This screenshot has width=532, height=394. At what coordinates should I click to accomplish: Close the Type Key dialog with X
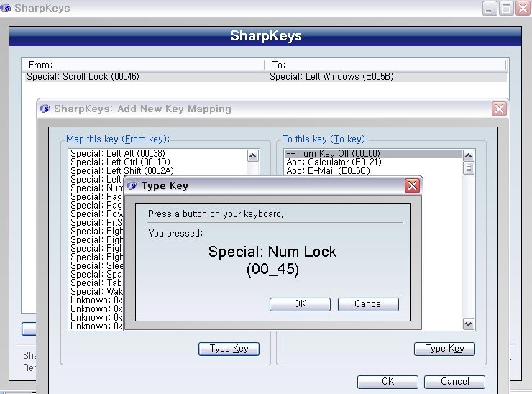point(412,185)
